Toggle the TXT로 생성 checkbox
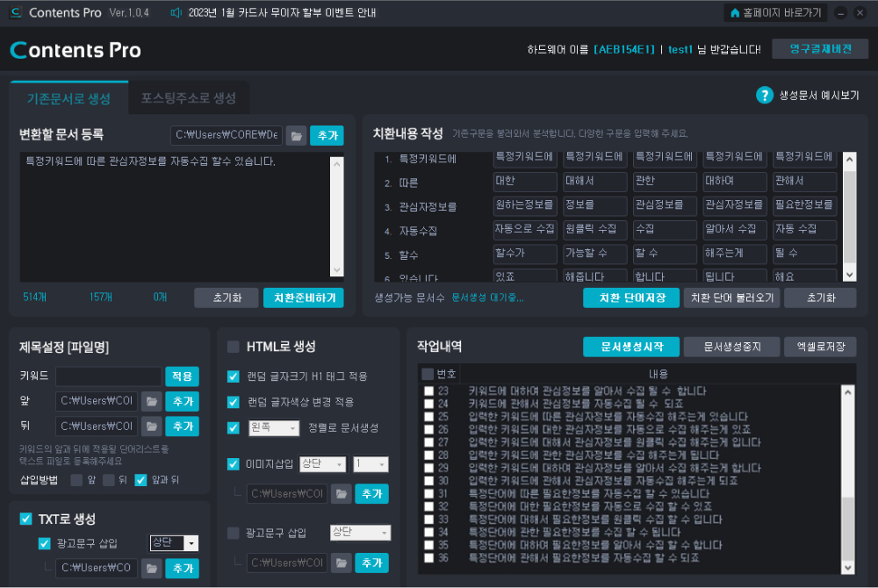The height and width of the screenshot is (588, 878). coord(25,519)
